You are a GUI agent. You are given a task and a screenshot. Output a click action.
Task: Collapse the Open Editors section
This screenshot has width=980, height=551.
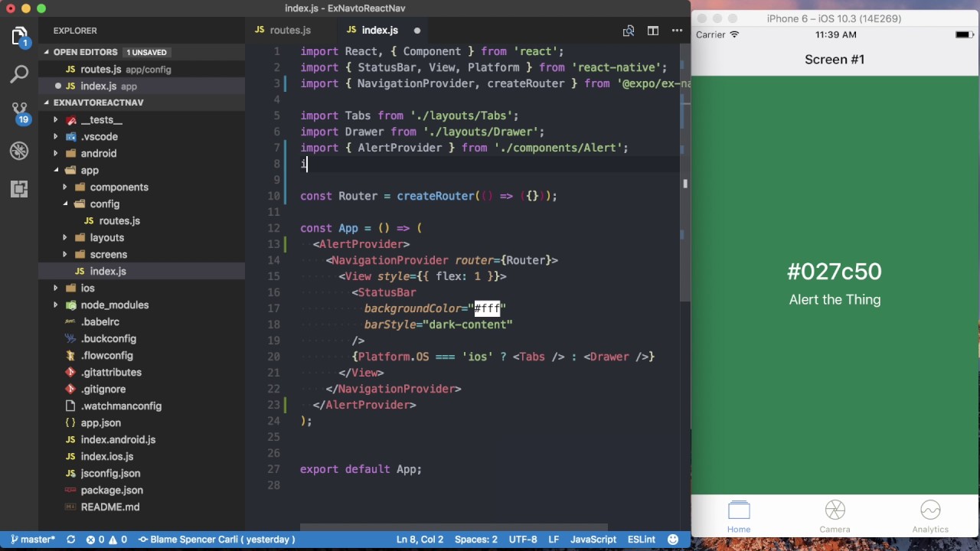[x=84, y=52]
